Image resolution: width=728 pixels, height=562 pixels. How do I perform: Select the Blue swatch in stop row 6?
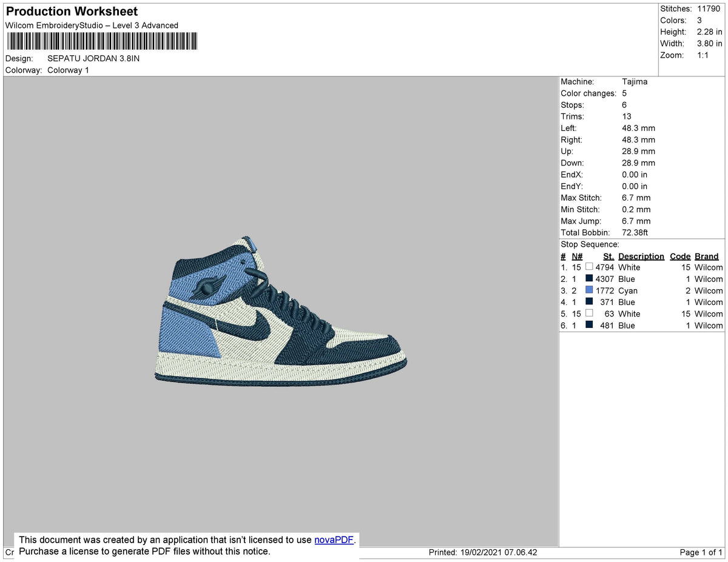[589, 325]
